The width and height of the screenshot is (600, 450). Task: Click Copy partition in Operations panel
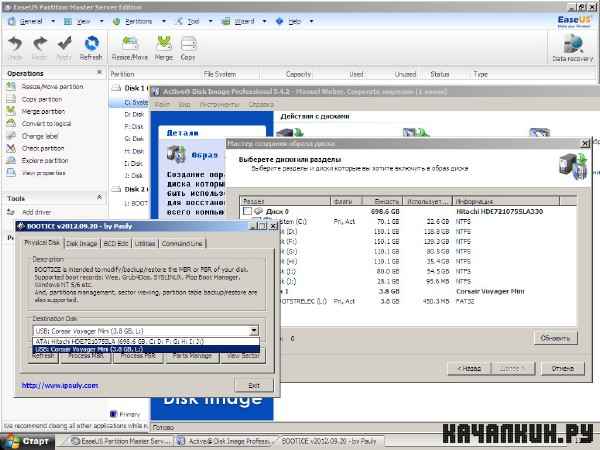(42, 99)
